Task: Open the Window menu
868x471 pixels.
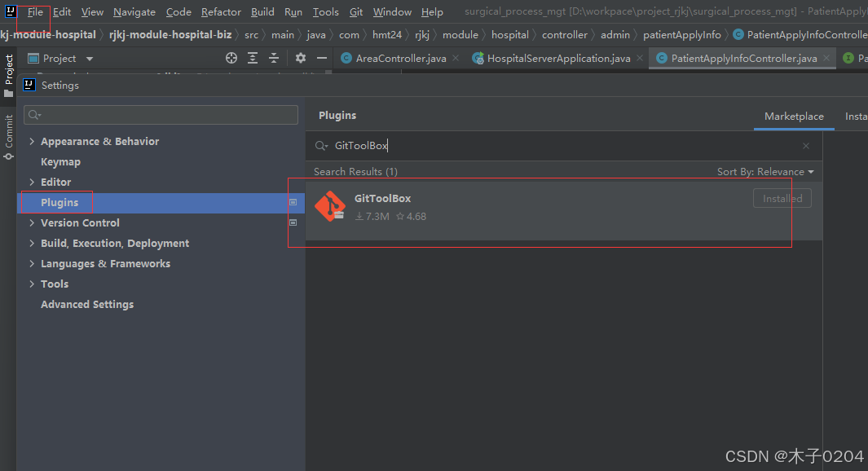Action: point(392,11)
